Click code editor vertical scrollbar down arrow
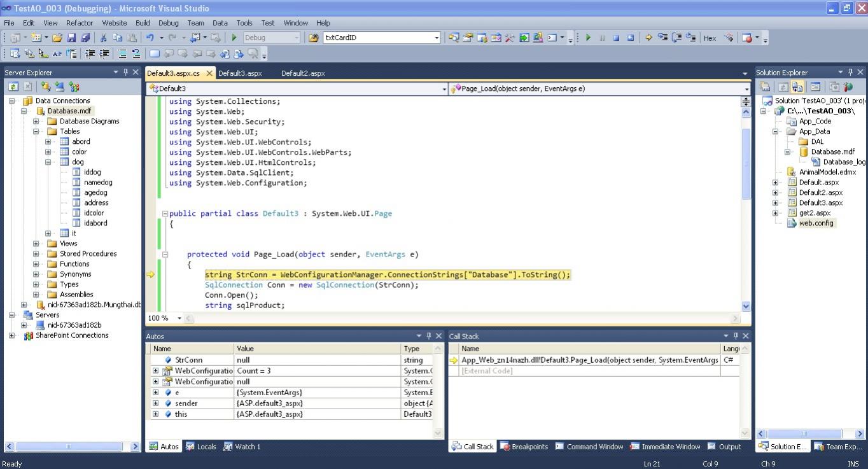This screenshot has width=868, height=469. click(x=746, y=305)
